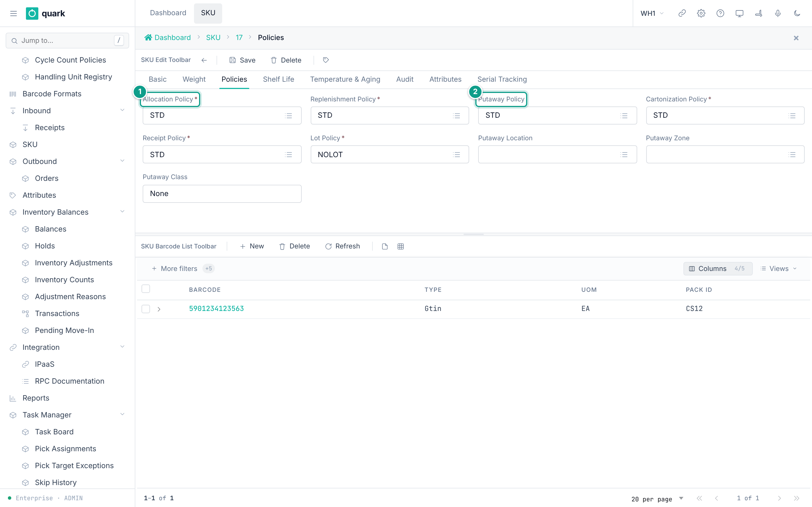Expand the barcode 5901234123563 row

click(x=159, y=309)
